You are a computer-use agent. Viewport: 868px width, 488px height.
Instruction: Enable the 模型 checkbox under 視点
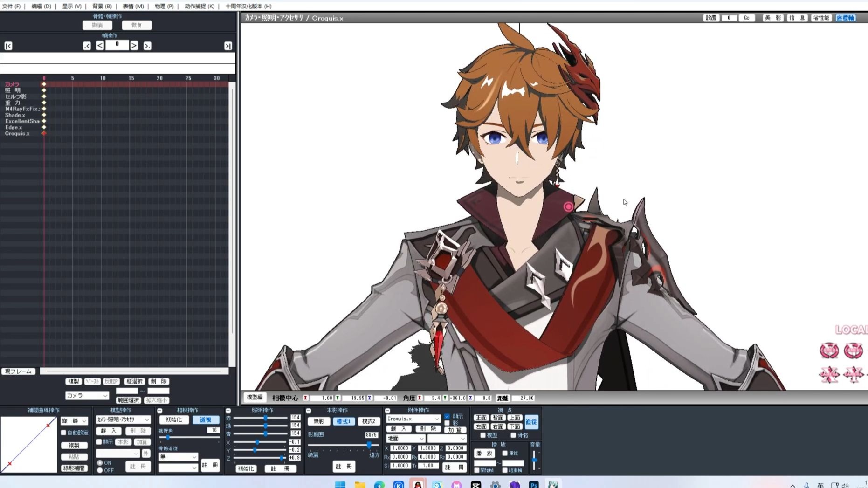pyautogui.click(x=483, y=435)
